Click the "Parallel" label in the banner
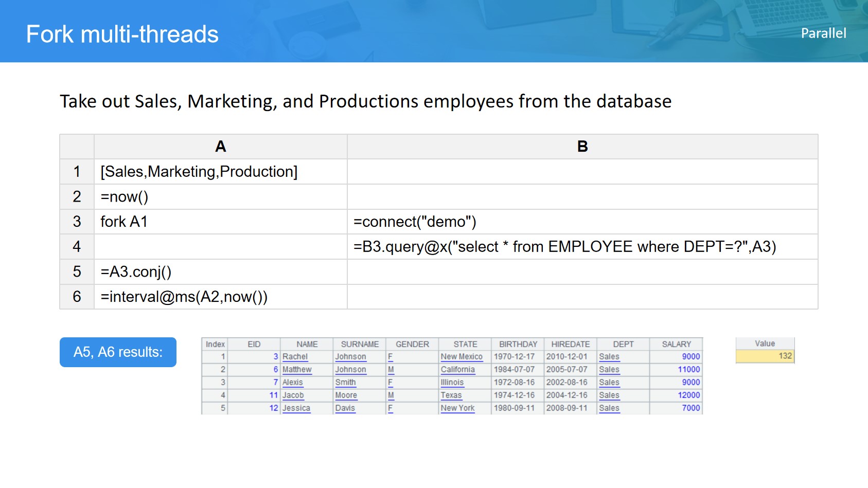 (823, 33)
